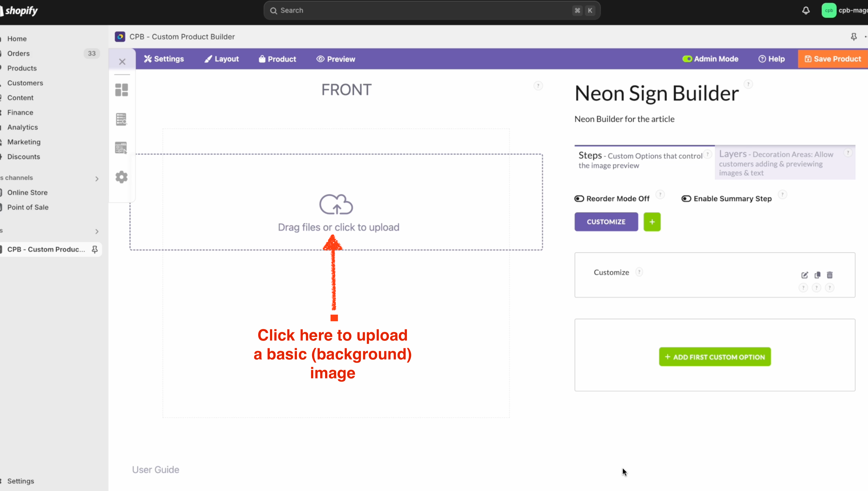Screen dimensions: 868x491
Task: Click the drag files upload area
Action: [x=336, y=202]
